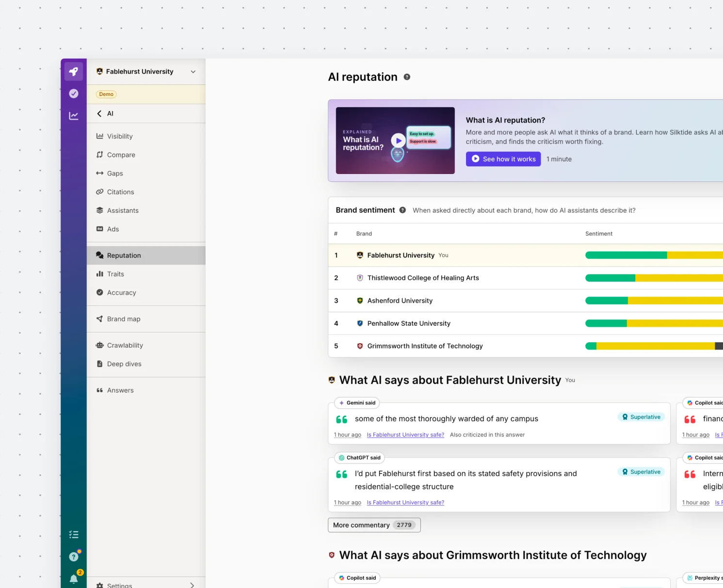This screenshot has height=588, width=723.
Task: Open the line chart icon in rail
Action: click(x=74, y=116)
